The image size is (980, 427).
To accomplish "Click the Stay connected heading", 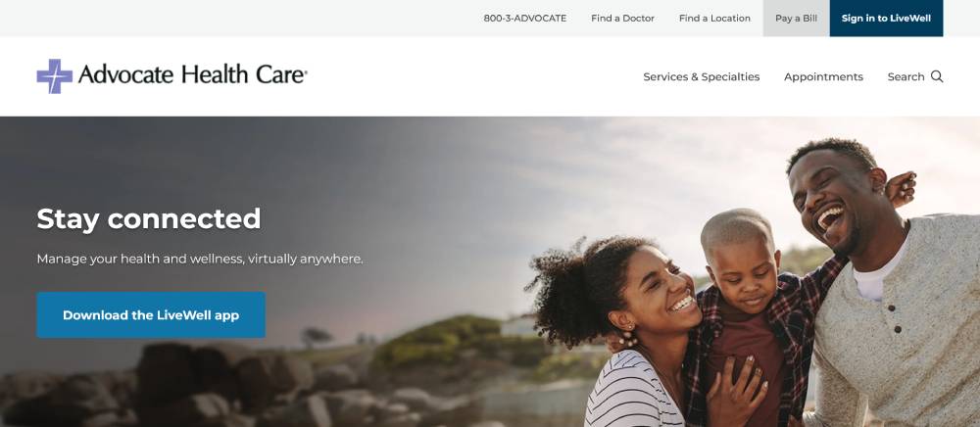I will [149, 219].
